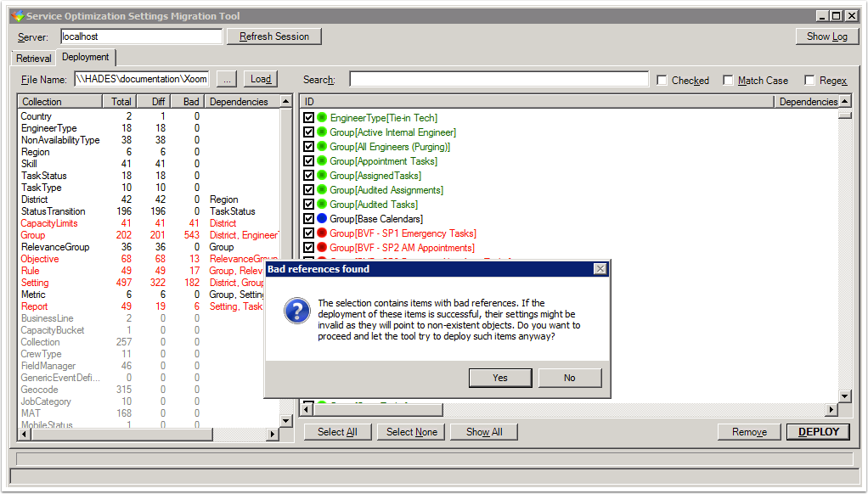Toggle the Regex checkbox
The height and width of the screenshot is (494, 868).
coord(809,81)
